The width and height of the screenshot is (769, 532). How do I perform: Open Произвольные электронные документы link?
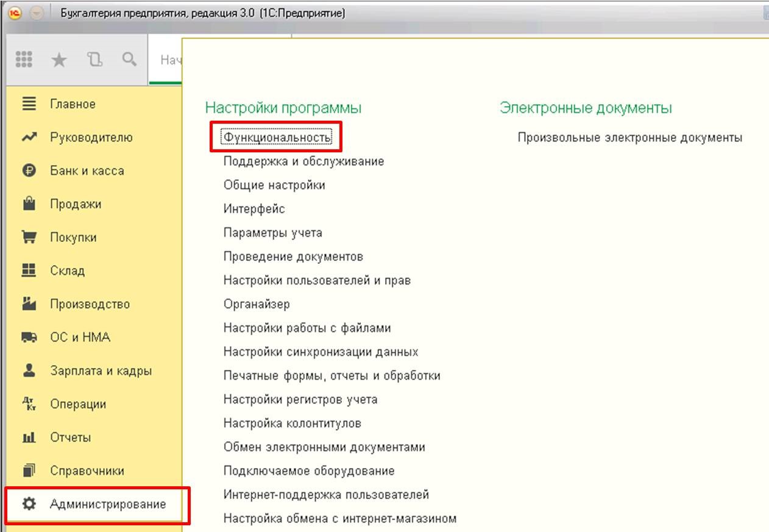[x=629, y=138]
